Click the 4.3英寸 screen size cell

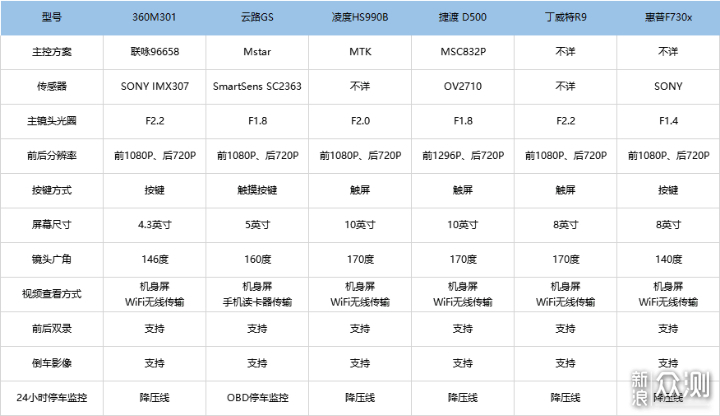[154, 225]
